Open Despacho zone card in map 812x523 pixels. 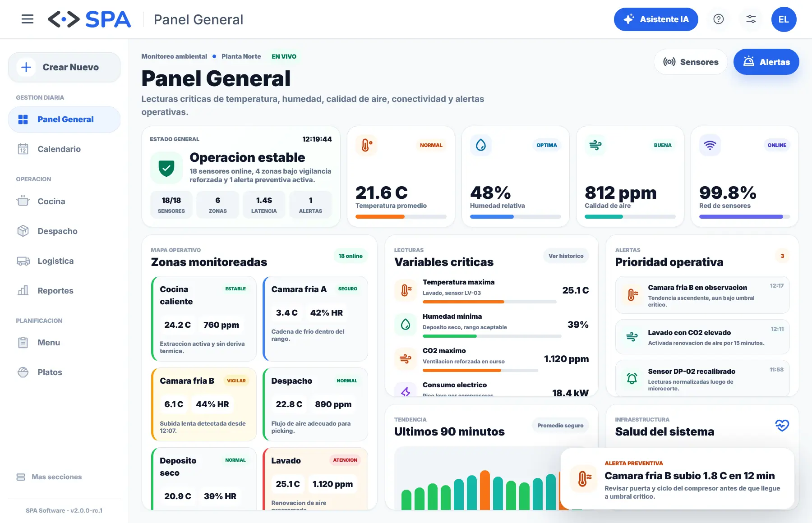[315, 404]
